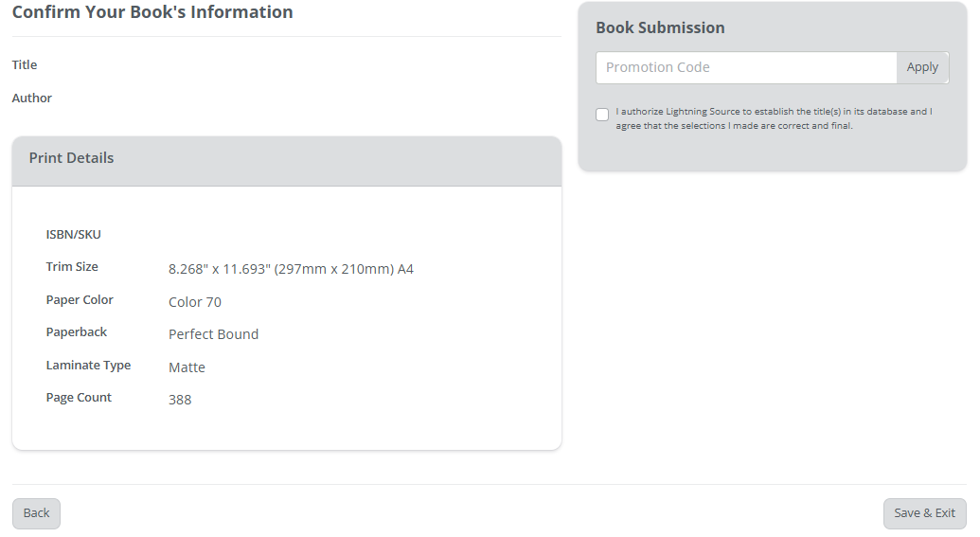Viewport: 980px width, 537px height.
Task: Select the Author label
Action: pos(32,98)
